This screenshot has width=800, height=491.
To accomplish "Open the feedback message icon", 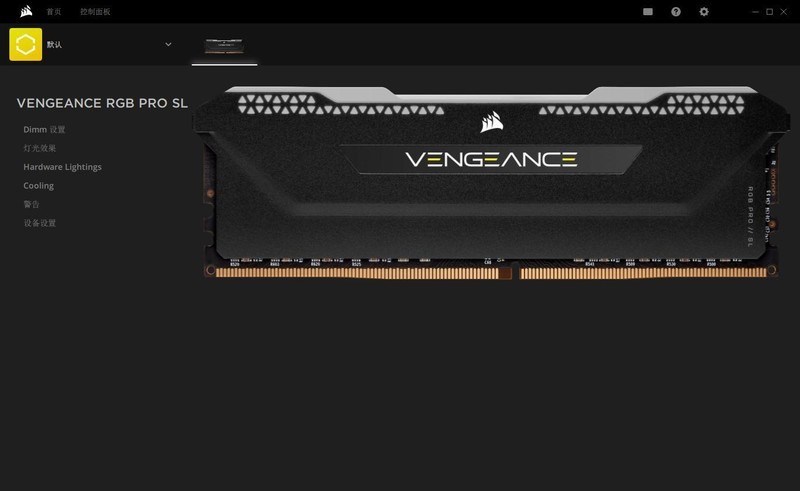I will tap(647, 12).
